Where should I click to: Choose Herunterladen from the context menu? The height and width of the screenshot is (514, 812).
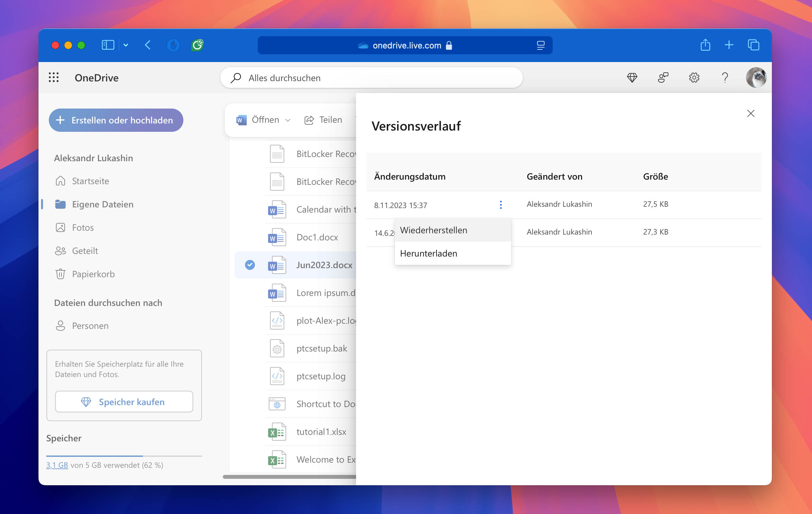coord(452,253)
